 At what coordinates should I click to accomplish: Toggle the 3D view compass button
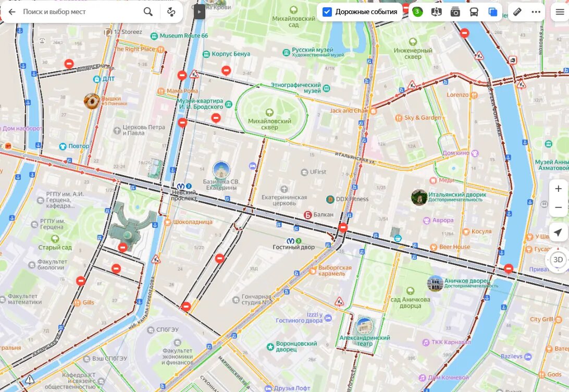(558, 260)
